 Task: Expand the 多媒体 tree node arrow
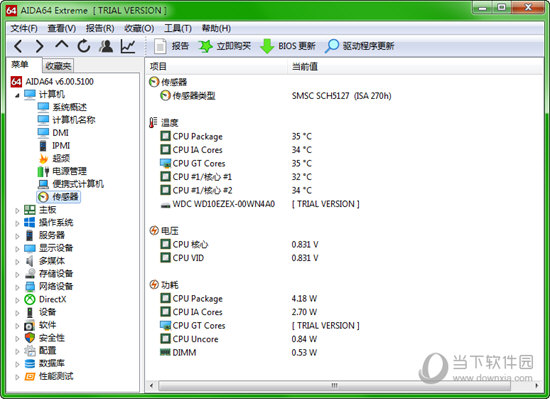coord(17,262)
